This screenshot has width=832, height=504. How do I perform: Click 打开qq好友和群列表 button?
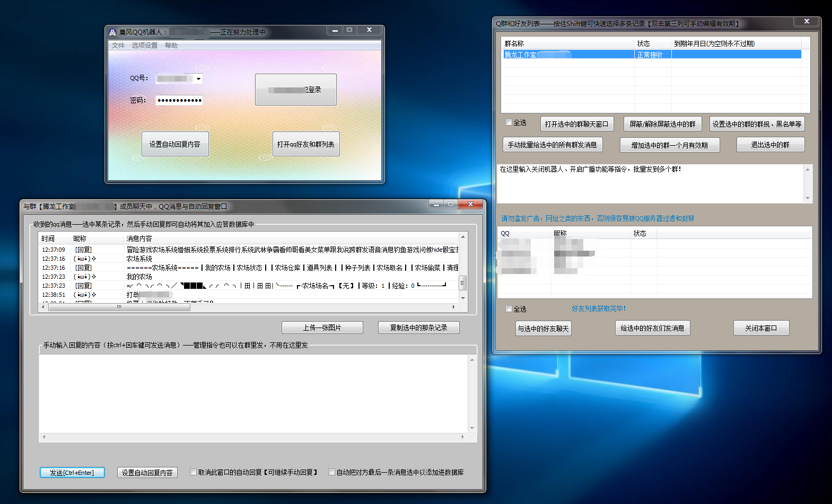[x=306, y=144]
